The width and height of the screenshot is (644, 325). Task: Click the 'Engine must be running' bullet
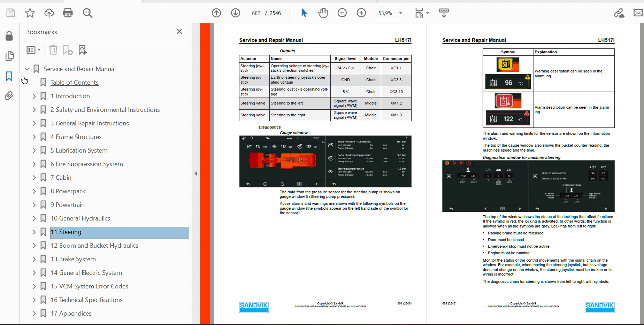pos(508,253)
